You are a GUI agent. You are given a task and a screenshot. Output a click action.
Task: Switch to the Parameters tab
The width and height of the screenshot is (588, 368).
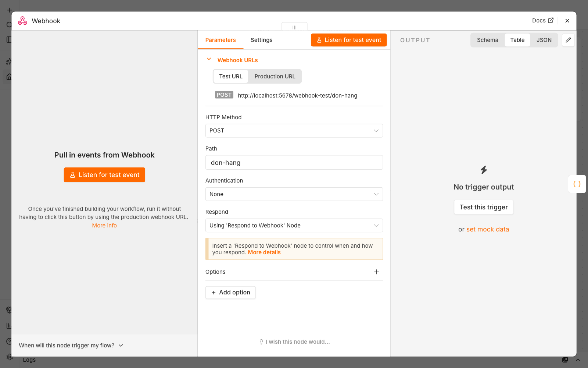coord(220,40)
